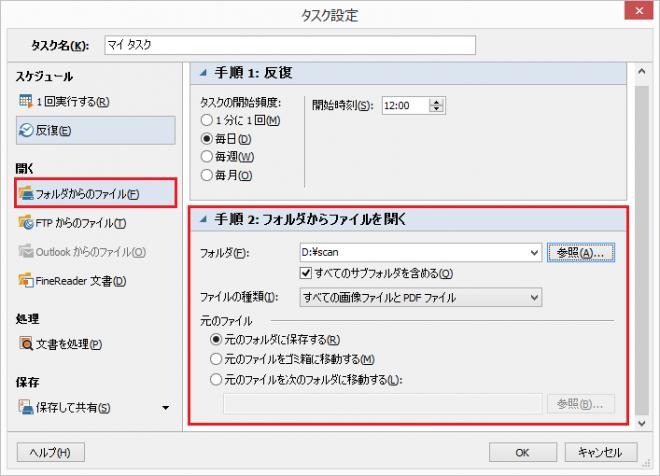Click the grayed Outlook からのファイル icon

tap(26, 251)
